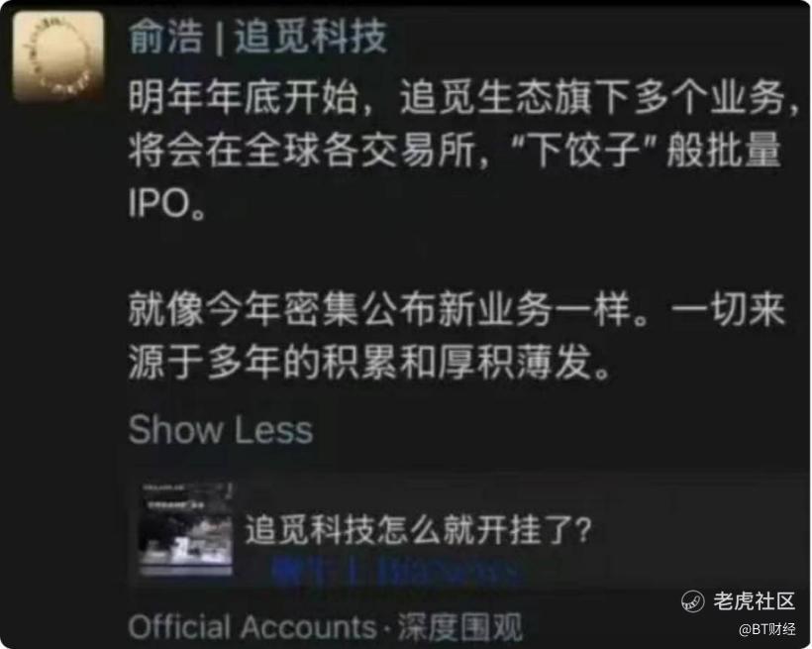Image resolution: width=812 pixels, height=649 pixels.
Task: Click the 俞浩 name in the post header
Action: coord(165,37)
